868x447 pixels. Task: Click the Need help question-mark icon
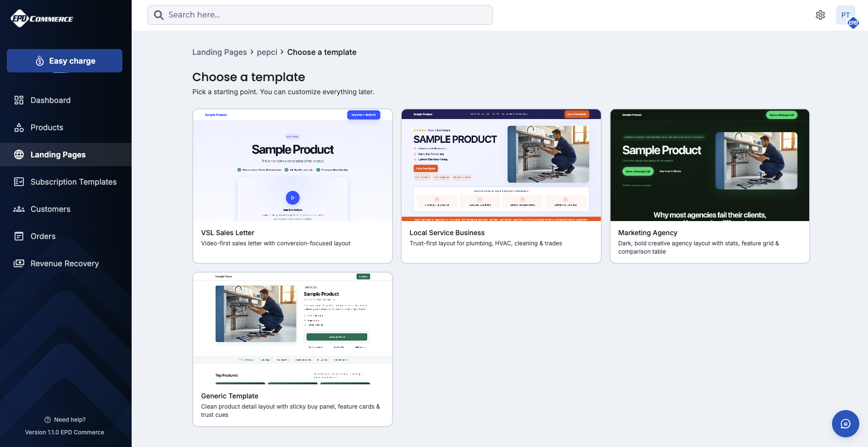(48, 420)
